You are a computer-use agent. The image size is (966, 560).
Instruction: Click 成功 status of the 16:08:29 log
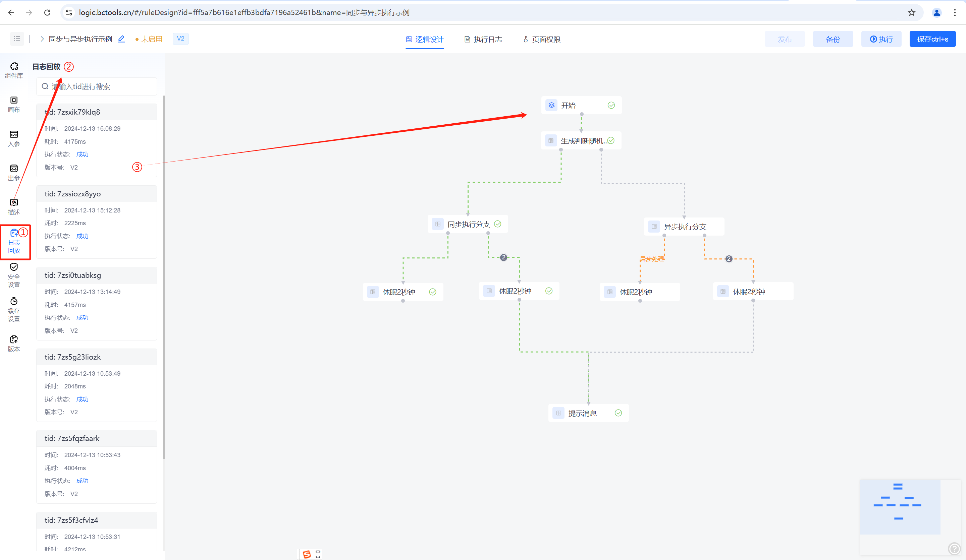(83, 154)
